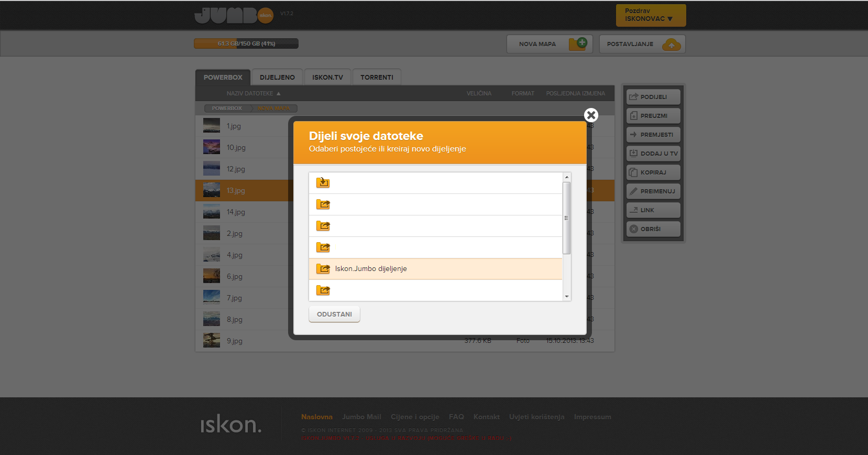The height and width of the screenshot is (455, 868).
Task: Click thumbnail of 6.jpg
Action: 212,276
